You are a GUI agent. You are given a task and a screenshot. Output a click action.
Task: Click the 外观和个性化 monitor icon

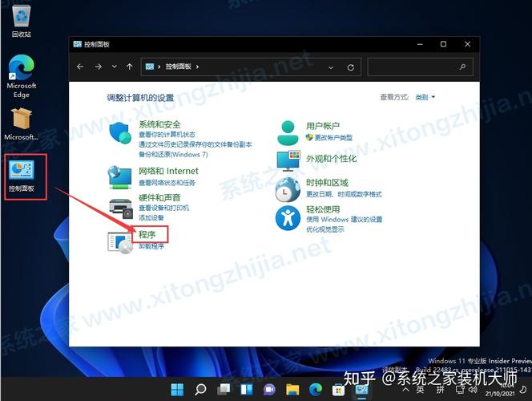(288, 161)
